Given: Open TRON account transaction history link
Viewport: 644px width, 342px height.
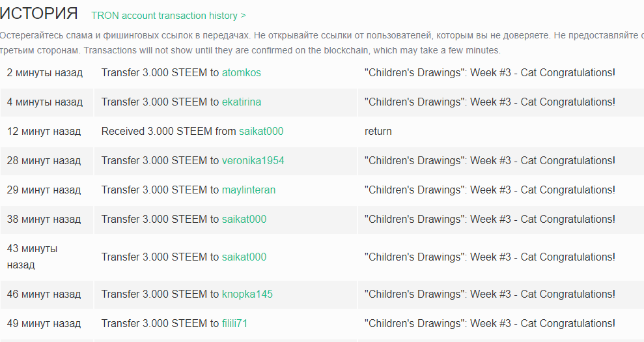Looking at the screenshot, I should 169,16.
